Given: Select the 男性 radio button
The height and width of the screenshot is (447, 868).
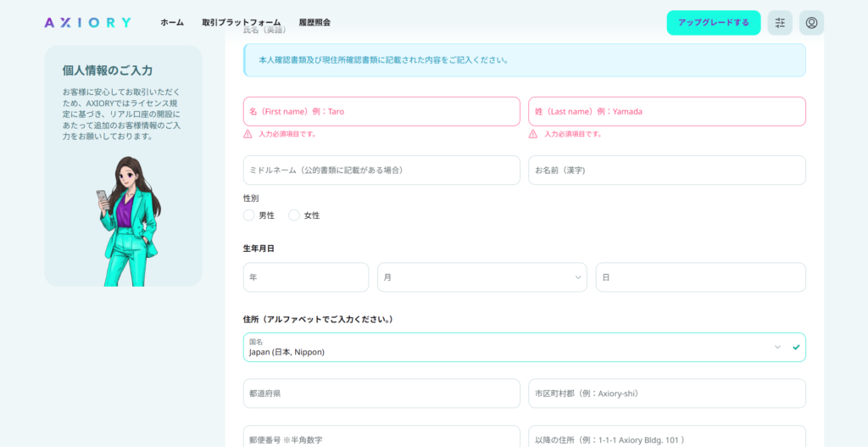Looking at the screenshot, I should 248,215.
